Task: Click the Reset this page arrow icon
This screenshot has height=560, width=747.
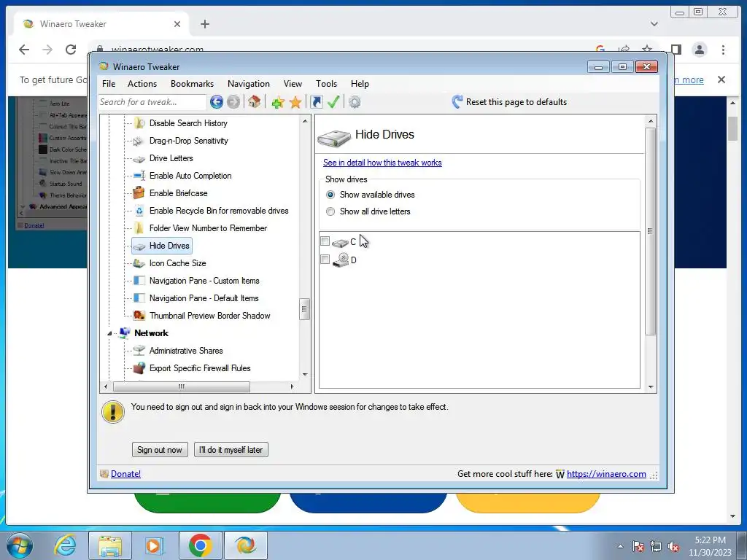Action: pyautogui.click(x=457, y=101)
